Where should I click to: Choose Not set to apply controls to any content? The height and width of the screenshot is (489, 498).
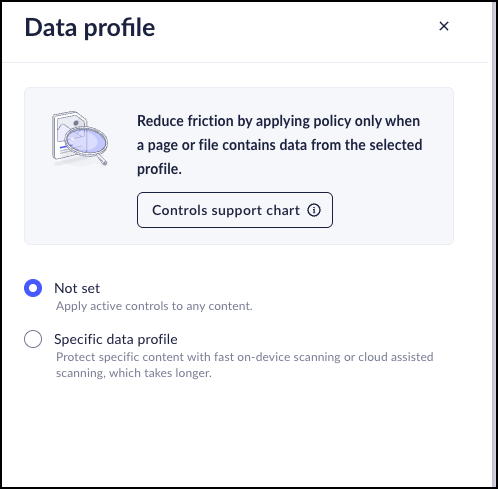[x=33, y=288]
